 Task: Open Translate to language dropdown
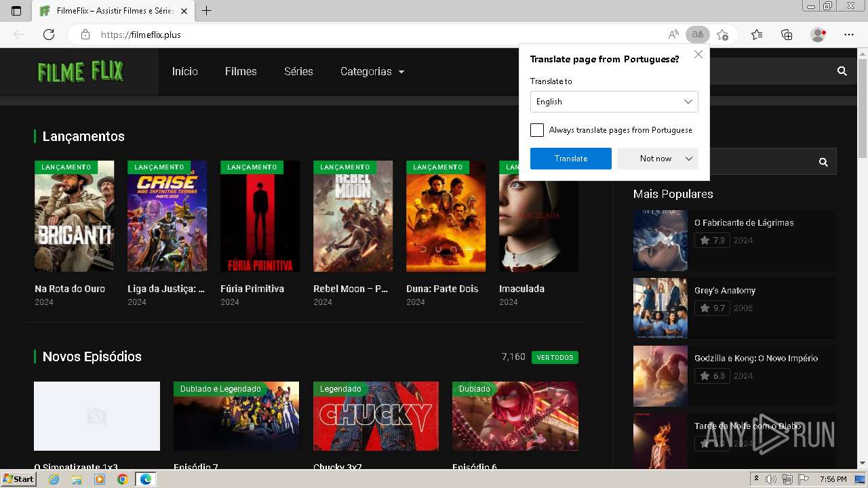tap(614, 102)
